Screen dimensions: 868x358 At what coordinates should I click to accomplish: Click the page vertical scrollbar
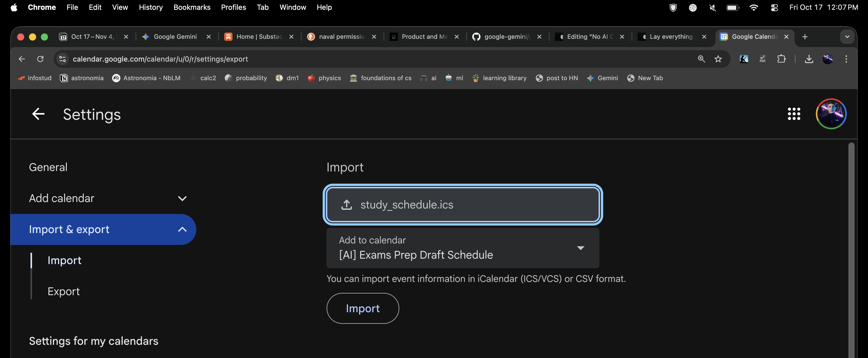tap(851, 250)
